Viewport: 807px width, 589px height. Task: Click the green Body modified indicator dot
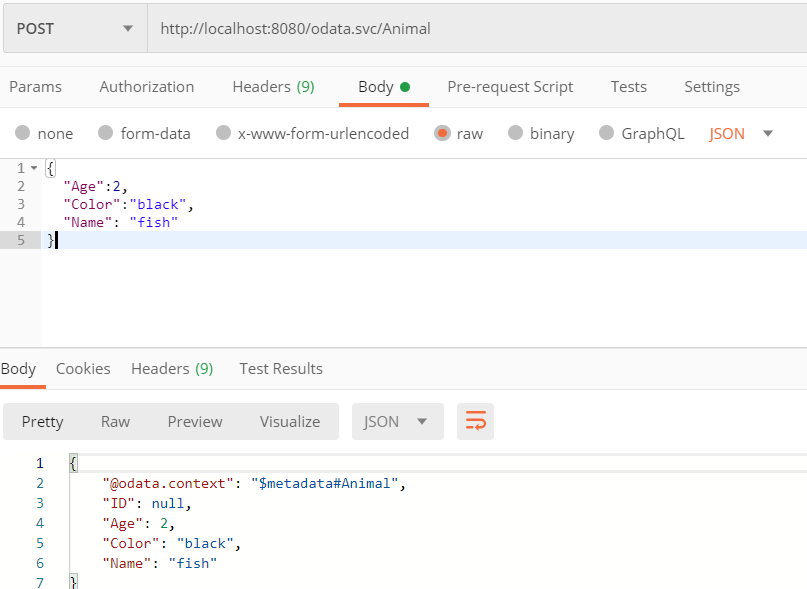(405, 86)
